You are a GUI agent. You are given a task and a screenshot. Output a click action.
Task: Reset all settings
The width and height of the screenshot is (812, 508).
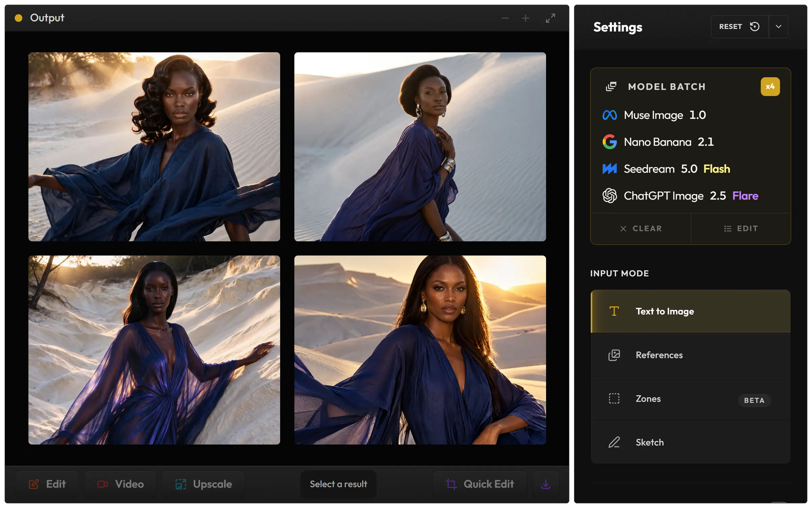click(740, 26)
